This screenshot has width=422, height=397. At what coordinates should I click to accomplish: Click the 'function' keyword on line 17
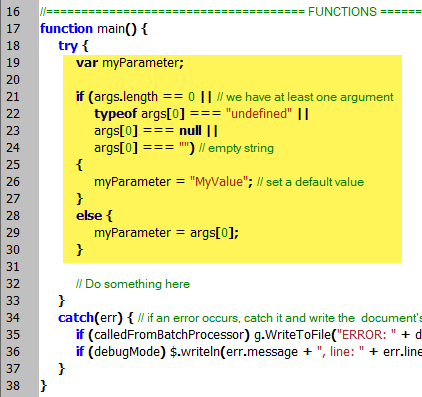(x=66, y=29)
